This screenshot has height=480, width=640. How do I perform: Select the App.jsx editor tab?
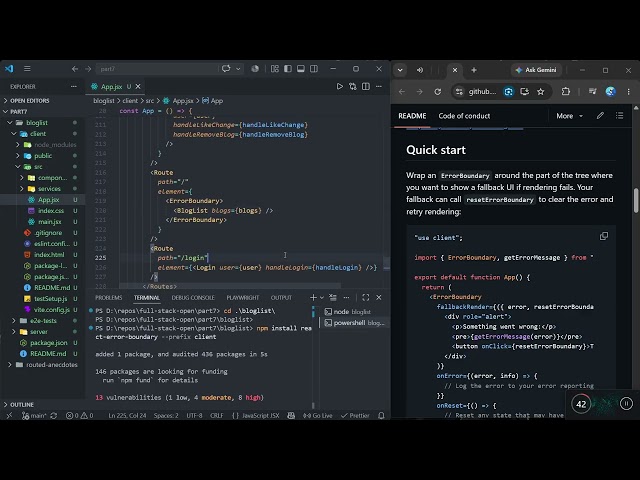pos(111,87)
